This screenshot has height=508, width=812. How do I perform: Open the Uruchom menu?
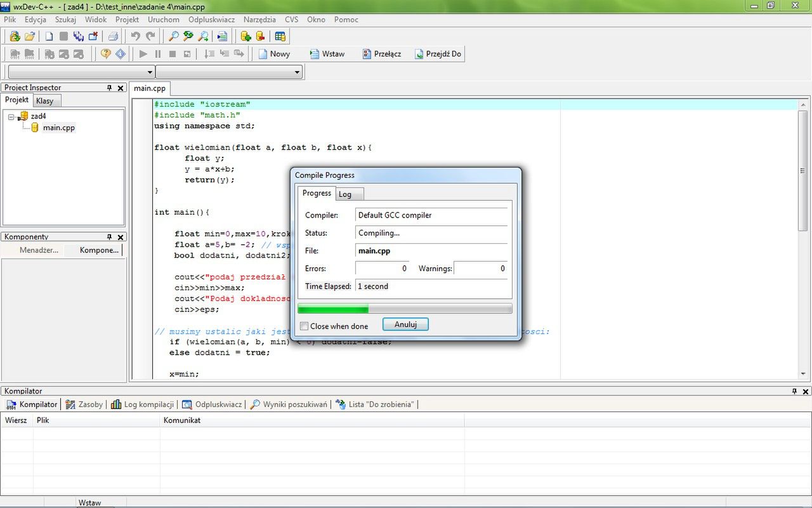[x=163, y=20]
